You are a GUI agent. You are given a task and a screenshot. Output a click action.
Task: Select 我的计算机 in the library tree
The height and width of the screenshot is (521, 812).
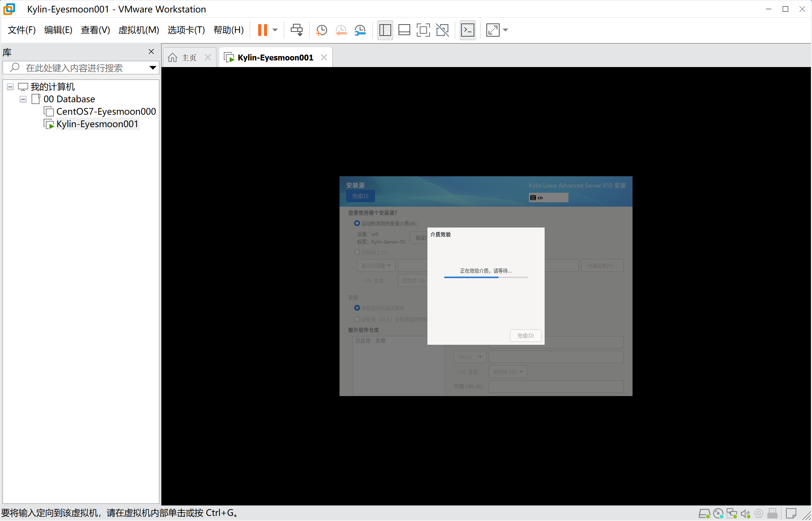coord(52,87)
